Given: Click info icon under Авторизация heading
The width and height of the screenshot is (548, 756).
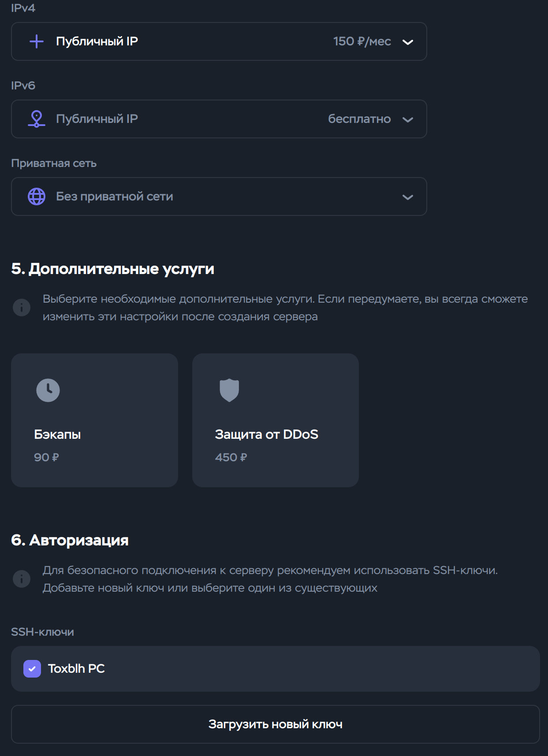Looking at the screenshot, I should click(22, 579).
